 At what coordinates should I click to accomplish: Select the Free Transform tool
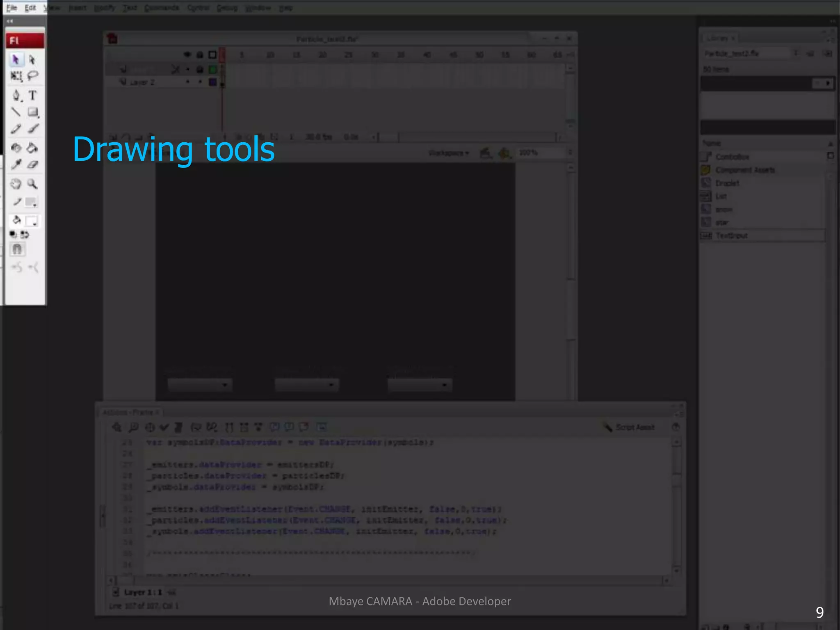pos(16,76)
